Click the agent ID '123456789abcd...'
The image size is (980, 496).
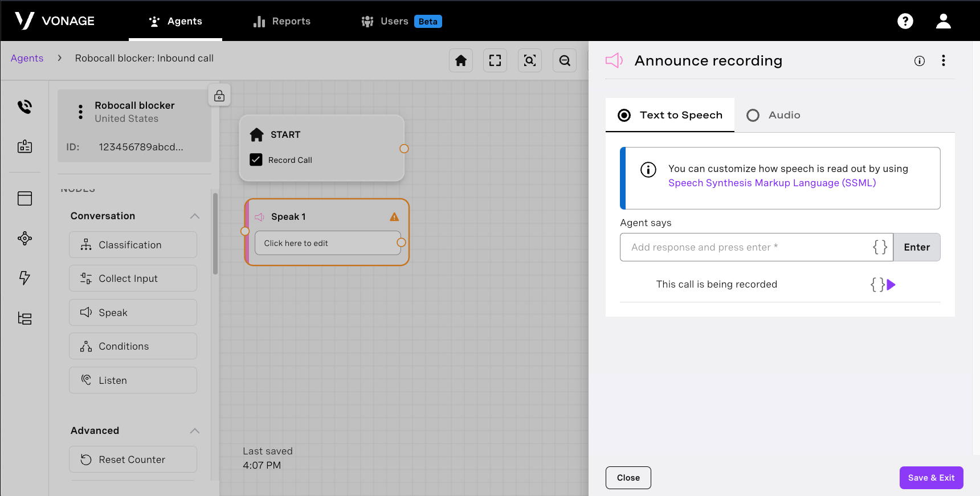point(141,147)
